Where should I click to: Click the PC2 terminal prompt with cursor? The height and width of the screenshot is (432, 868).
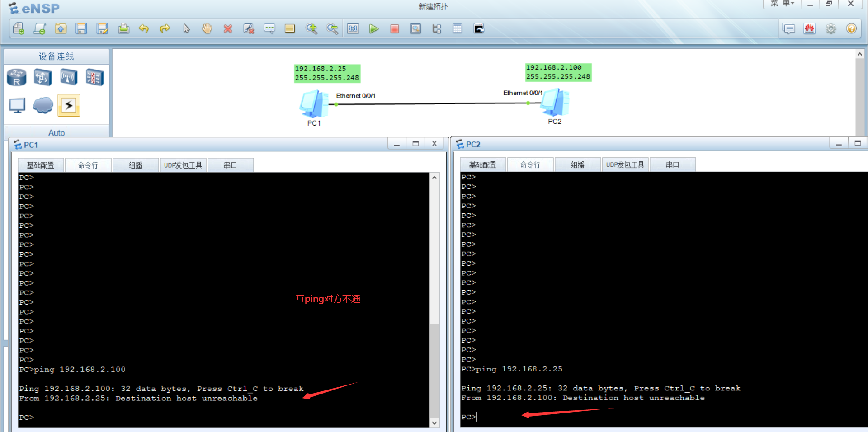click(469, 417)
